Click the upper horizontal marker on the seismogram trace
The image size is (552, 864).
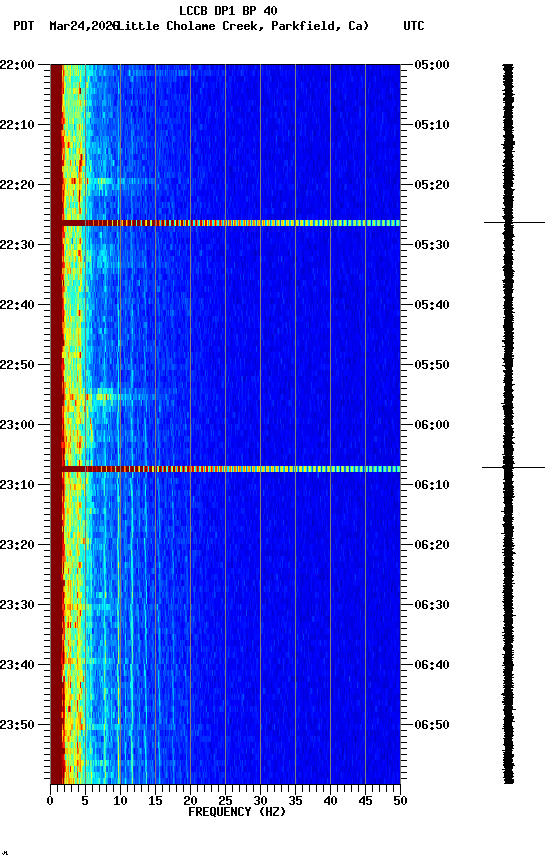515,223
